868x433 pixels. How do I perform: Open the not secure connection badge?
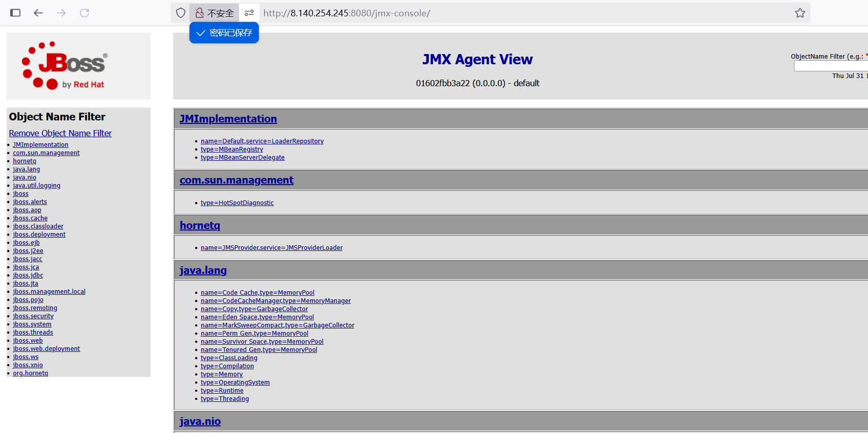(x=214, y=13)
